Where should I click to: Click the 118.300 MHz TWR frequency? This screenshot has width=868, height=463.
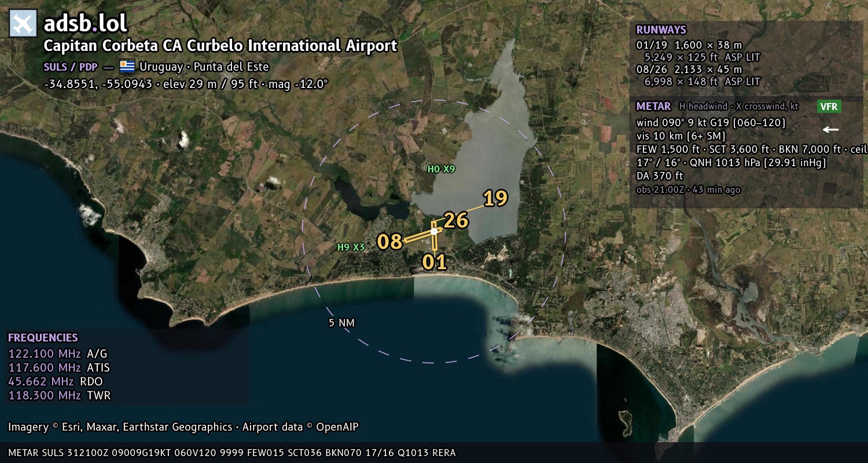[x=60, y=395]
